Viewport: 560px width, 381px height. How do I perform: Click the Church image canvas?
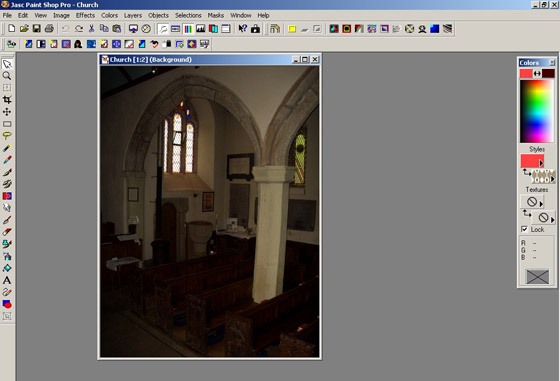tap(210, 211)
